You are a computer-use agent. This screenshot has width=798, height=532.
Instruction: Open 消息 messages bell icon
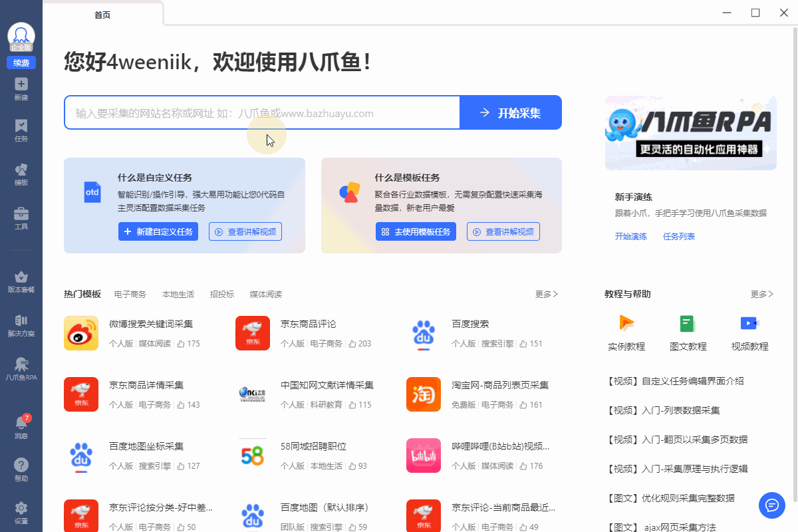coord(21,428)
